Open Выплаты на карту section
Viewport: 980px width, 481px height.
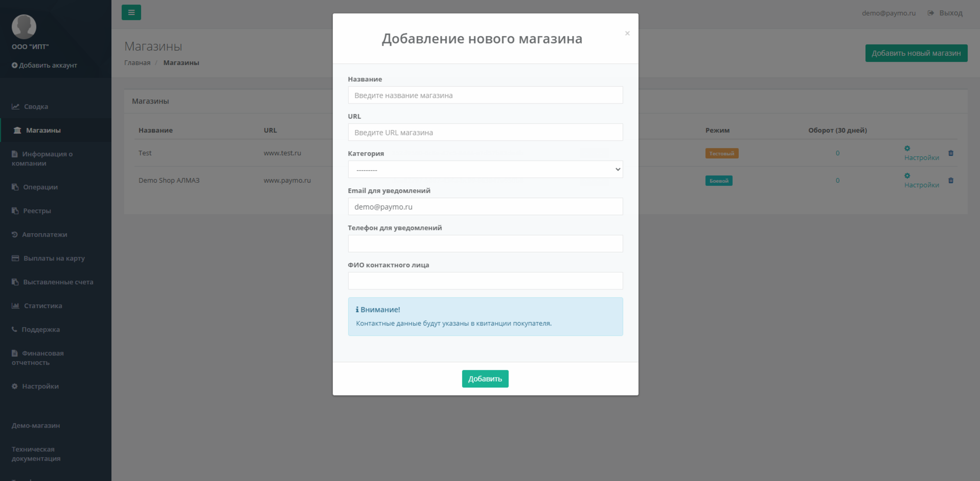coord(54,258)
